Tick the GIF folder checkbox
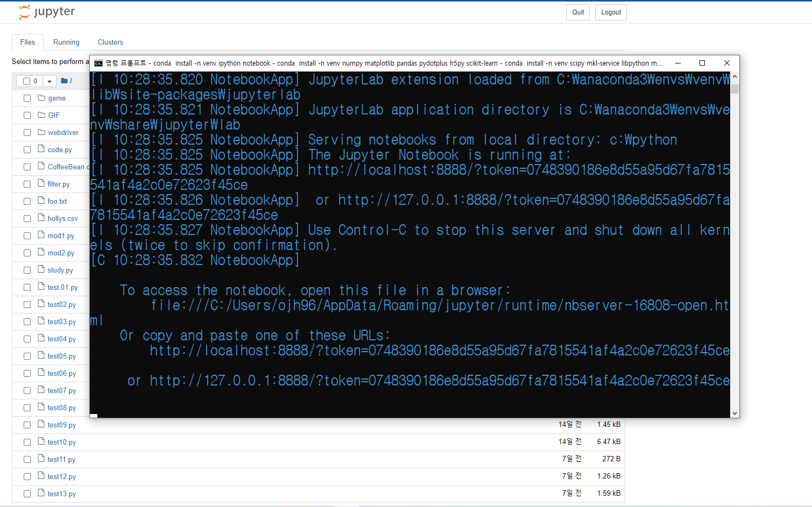Image resolution: width=812 pixels, height=507 pixels. (x=27, y=116)
